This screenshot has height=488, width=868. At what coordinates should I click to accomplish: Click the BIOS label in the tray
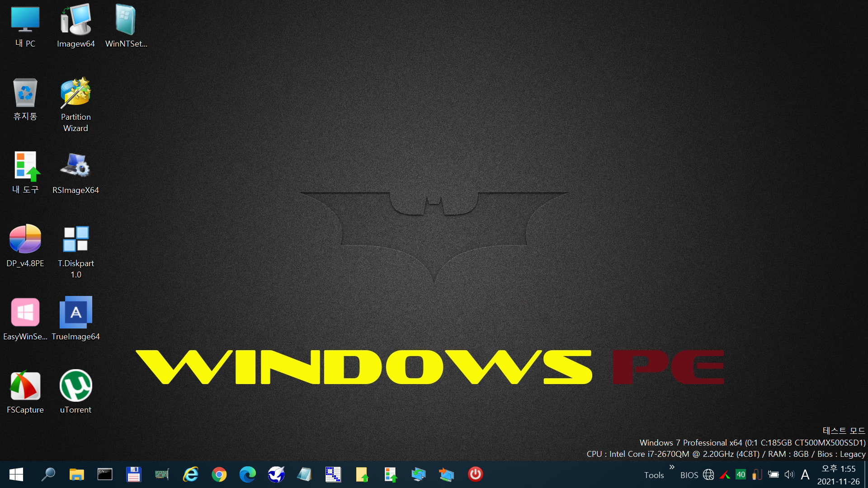(x=689, y=475)
